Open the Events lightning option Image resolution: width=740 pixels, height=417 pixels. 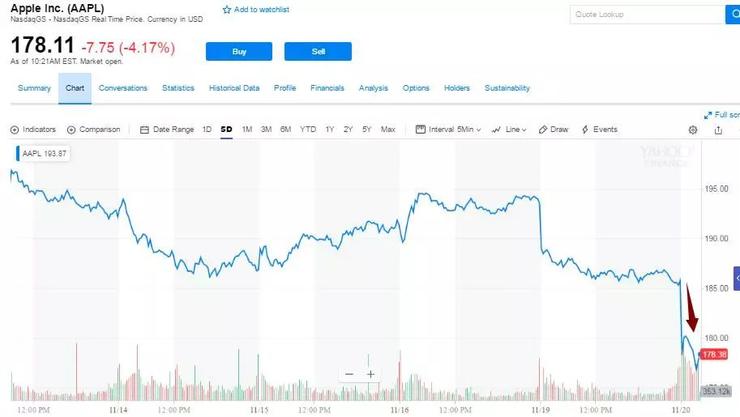(x=600, y=129)
